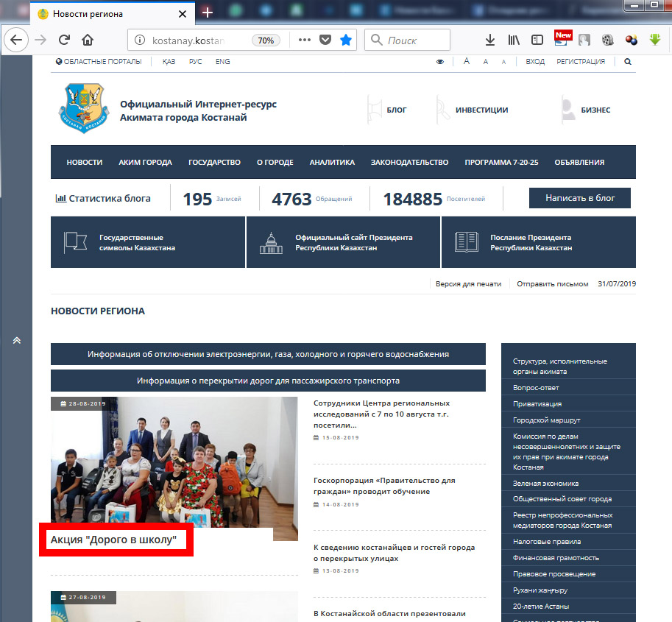The height and width of the screenshot is (622, 672).
Task: Open ОБЛАСТНЫЕ ПОРТАЛЫ list
Action: 99,62
